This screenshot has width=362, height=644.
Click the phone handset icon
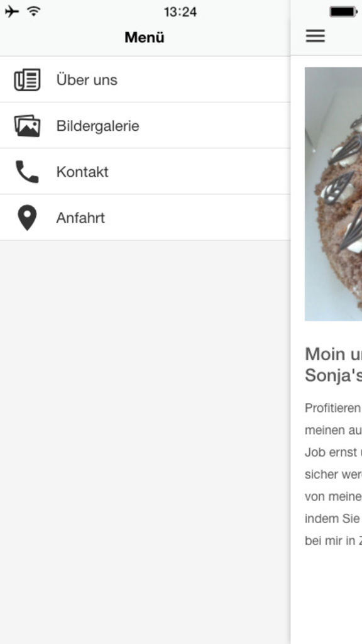27,172
